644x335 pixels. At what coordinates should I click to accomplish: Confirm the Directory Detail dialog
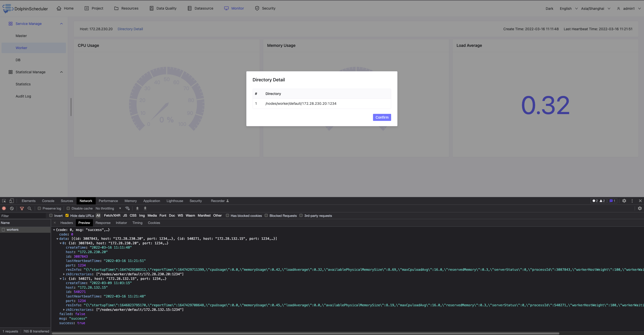[x=382, y=117]
